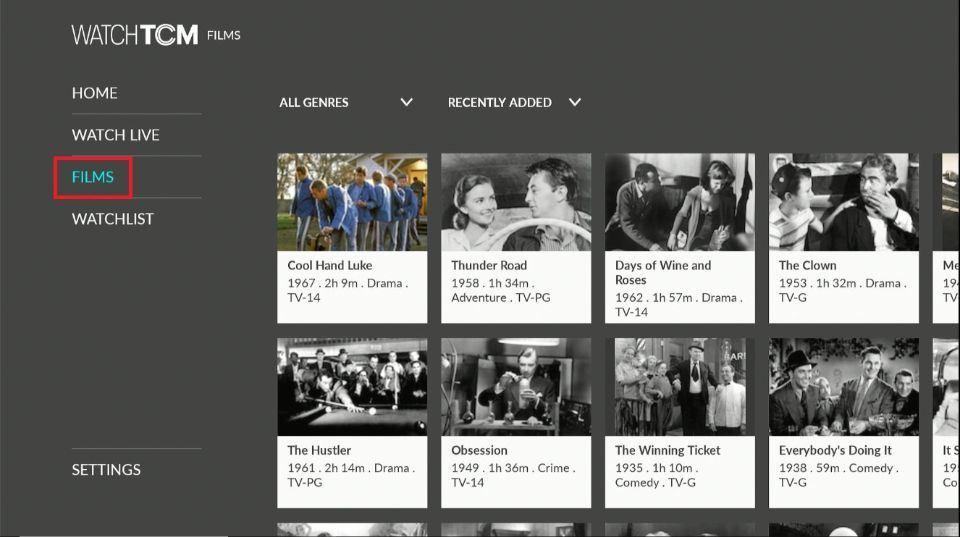Expand the RECENTLY ADDED sort dropdown
This screenshot has height=537, width=960.
(x=514, y=102)
